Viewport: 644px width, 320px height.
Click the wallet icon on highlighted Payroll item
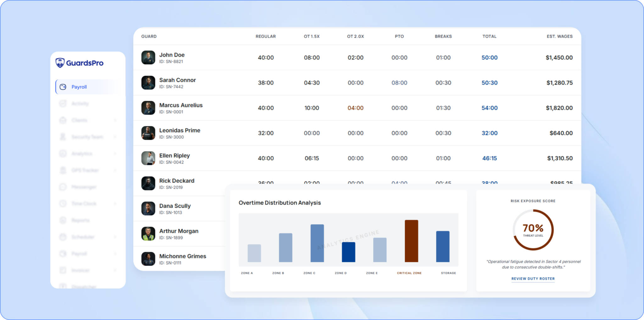pos(63,87)
